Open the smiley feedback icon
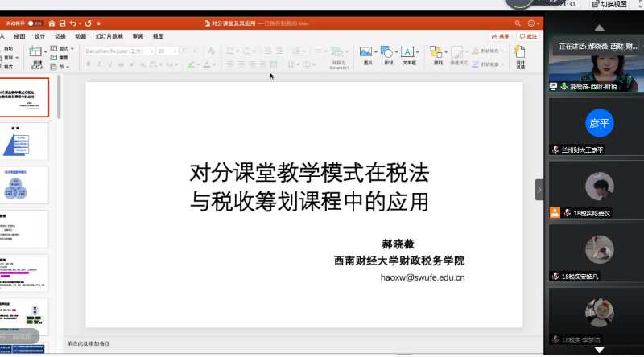Viewport: 644px width, 357px height. pyautogui.click(x=531, y=23)
